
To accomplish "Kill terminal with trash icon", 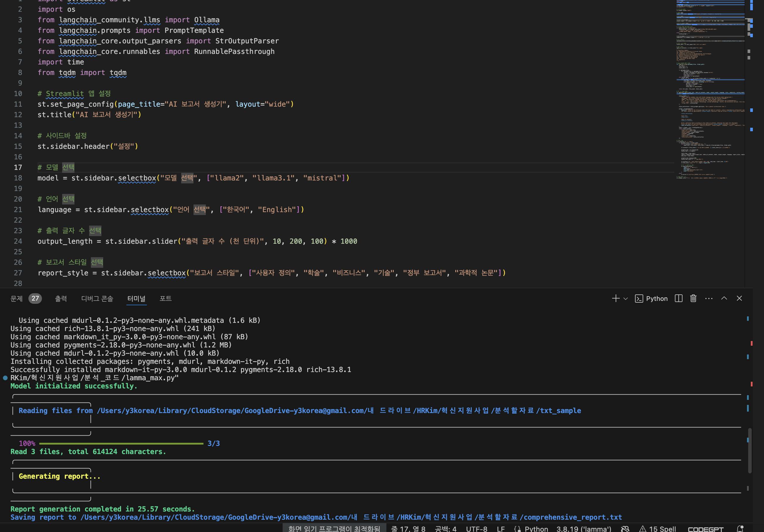I will 693,298.
